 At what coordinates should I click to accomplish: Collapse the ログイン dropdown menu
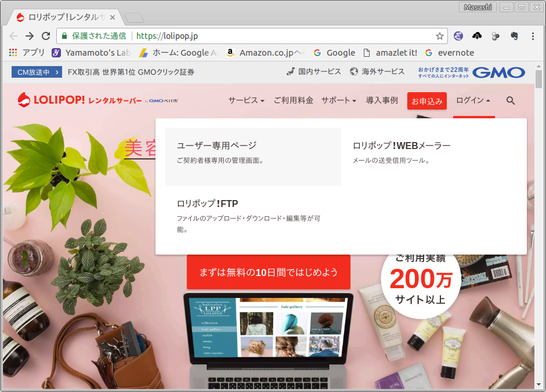pos(473,100)
